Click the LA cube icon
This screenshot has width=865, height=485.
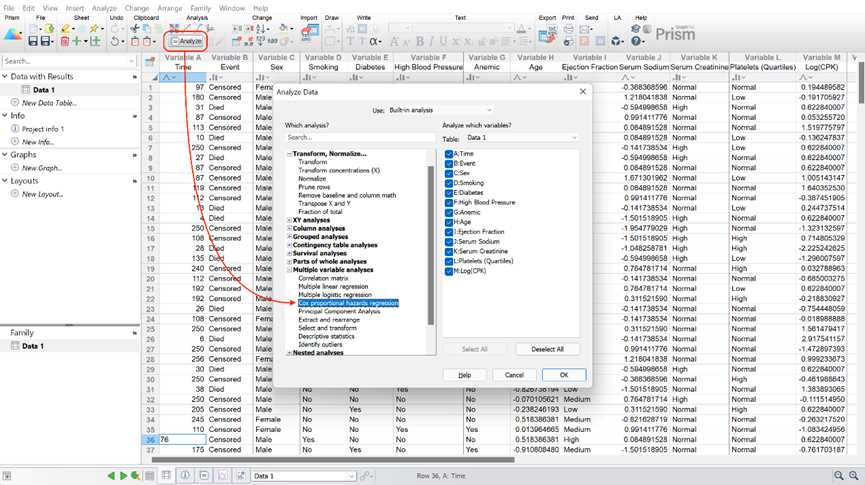pos(617,41)
